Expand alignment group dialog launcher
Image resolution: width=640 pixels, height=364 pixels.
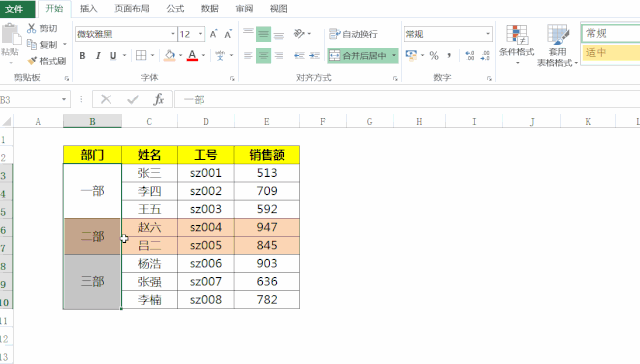[395, 78]
